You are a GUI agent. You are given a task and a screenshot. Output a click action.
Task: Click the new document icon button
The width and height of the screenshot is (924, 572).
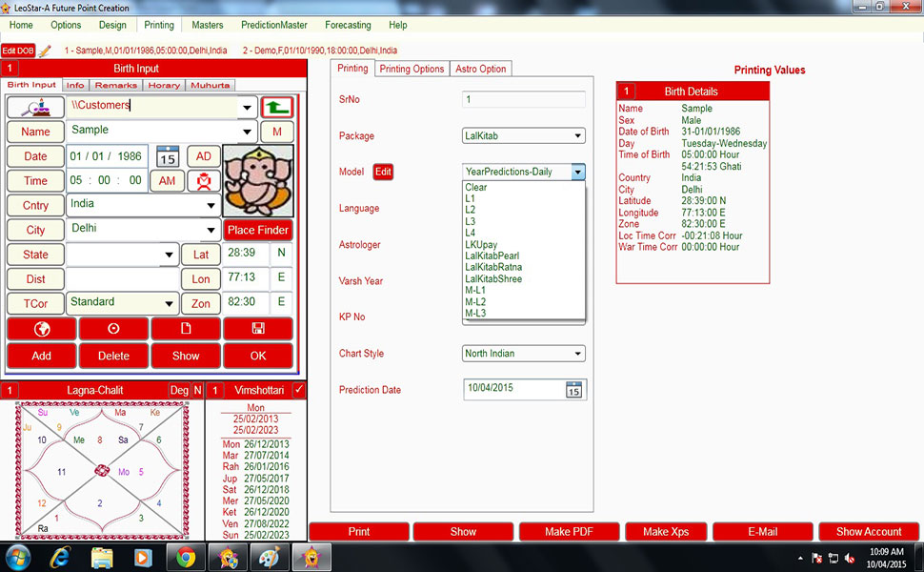[x=186, y=329]
